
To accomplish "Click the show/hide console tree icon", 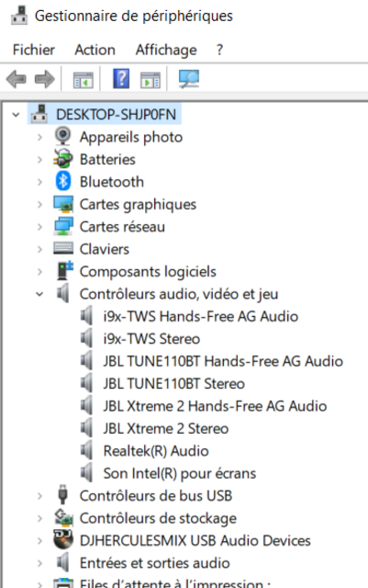I will coord(84,80).
